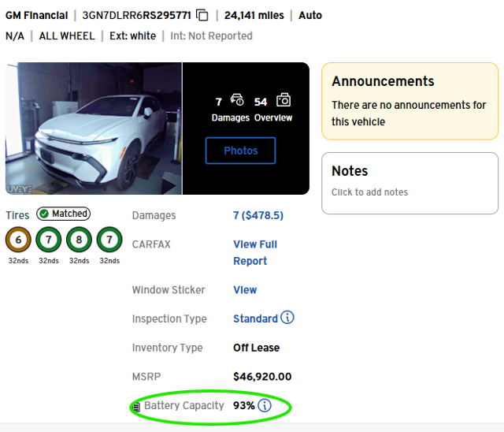
Task: Click the Announcements panel
Action: point(409,101)
